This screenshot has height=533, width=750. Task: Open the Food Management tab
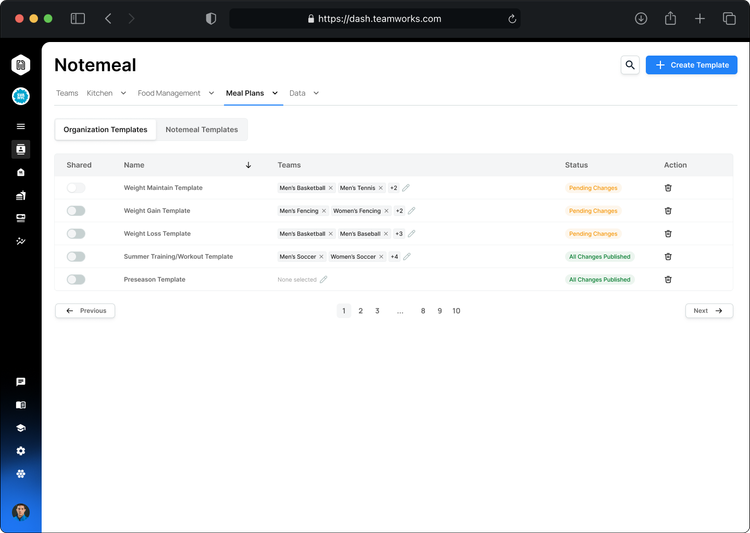click(169, 93)
